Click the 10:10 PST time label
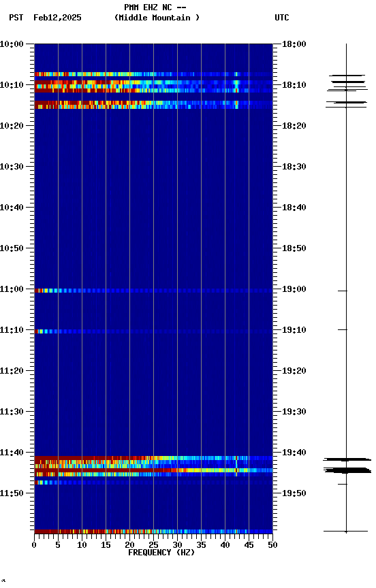 [x=12, y=85]
